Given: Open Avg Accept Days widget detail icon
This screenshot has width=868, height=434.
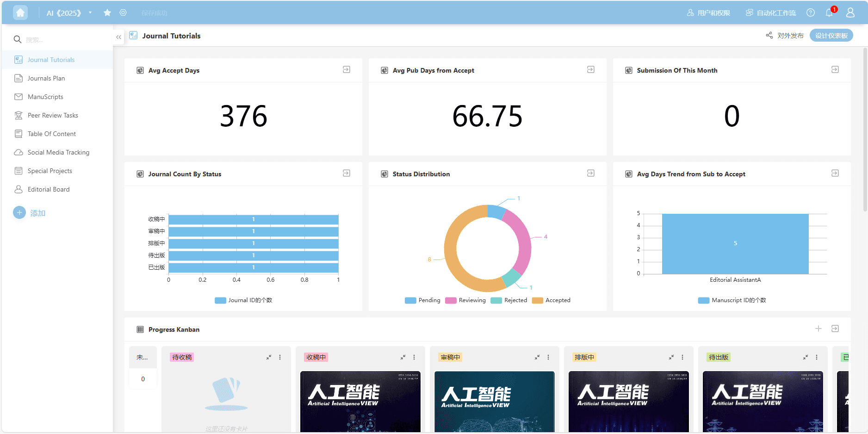Looking at the screenshot, I should coord(347,69).
